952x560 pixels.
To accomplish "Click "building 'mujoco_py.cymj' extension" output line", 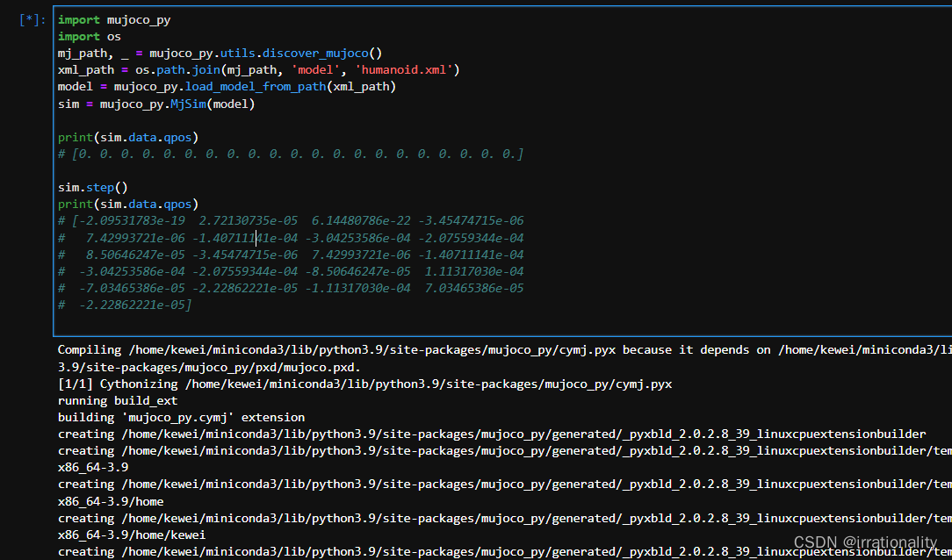I will [x=181, y=418].
